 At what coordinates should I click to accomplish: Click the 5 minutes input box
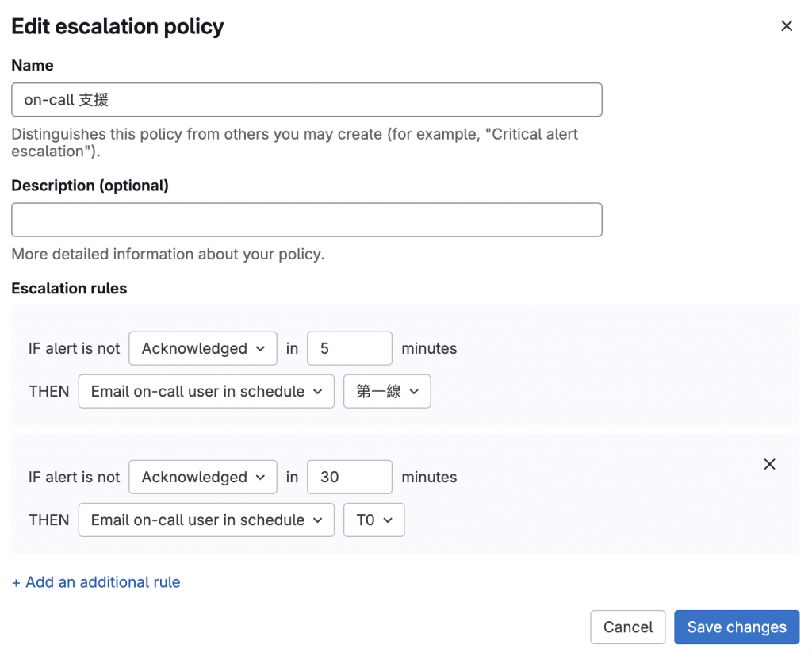pos(349,348)
